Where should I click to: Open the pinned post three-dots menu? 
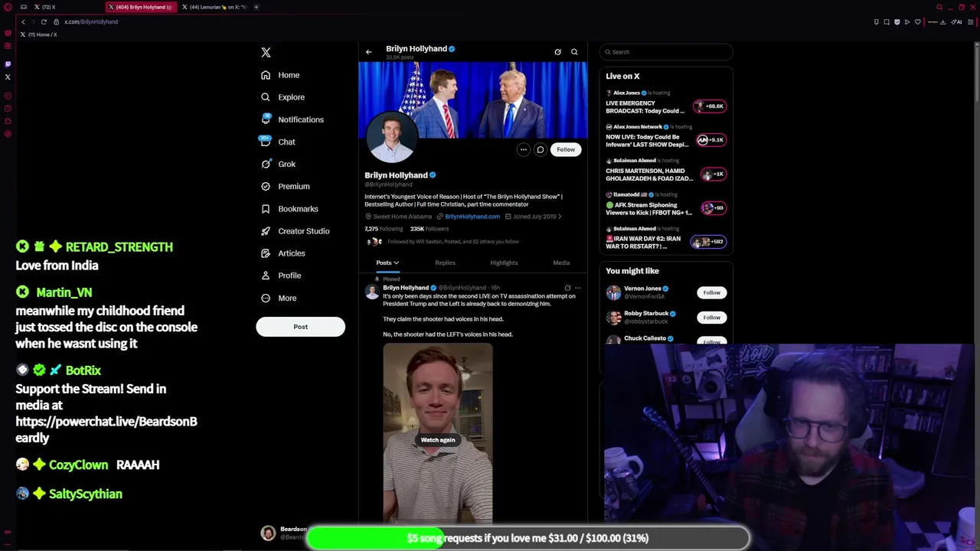point(578,288)
